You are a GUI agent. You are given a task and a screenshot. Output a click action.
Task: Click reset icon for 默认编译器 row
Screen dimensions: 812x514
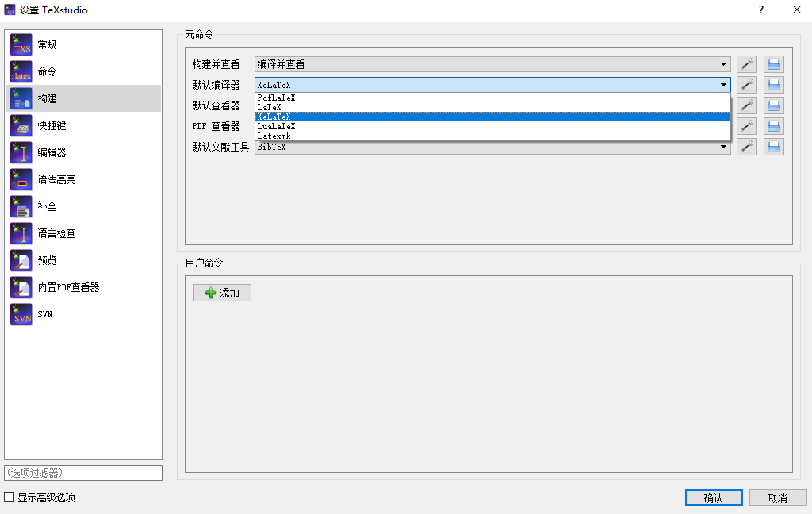pos(774,85)
